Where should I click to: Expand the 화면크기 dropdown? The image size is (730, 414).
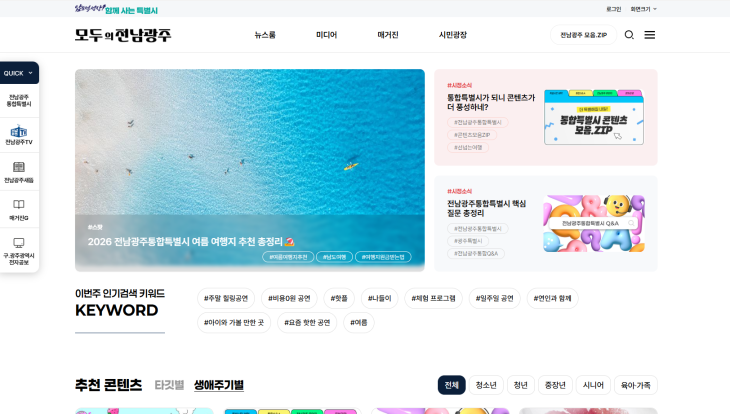tap(643, 9)
